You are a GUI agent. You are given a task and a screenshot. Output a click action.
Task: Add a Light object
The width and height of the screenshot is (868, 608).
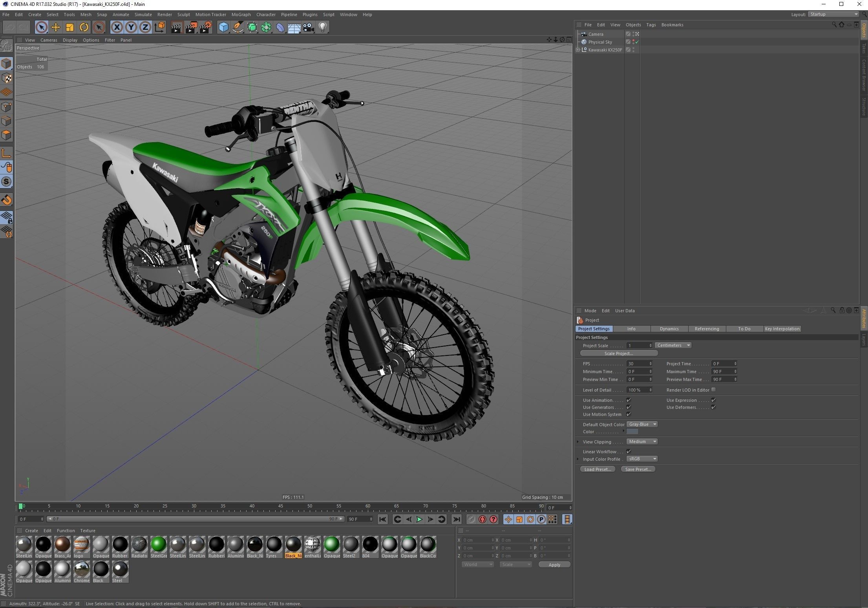[323, 27]
